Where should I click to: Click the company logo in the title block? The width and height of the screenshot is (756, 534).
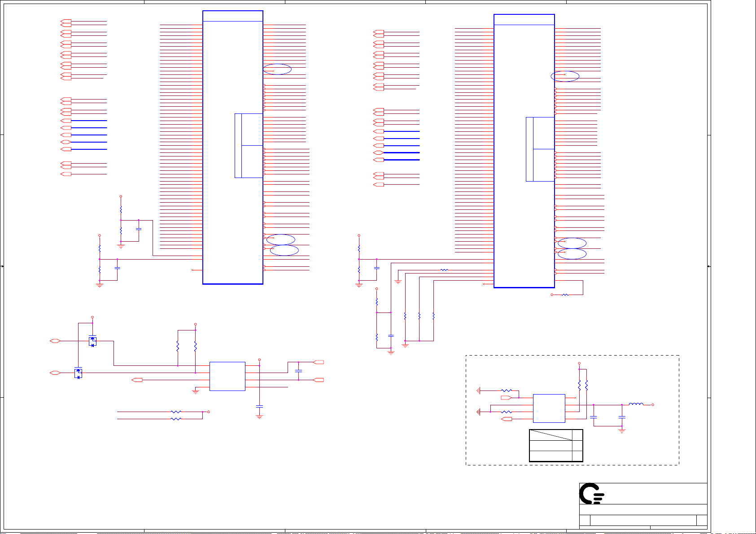pyautogui.click(x=591, y=494)
